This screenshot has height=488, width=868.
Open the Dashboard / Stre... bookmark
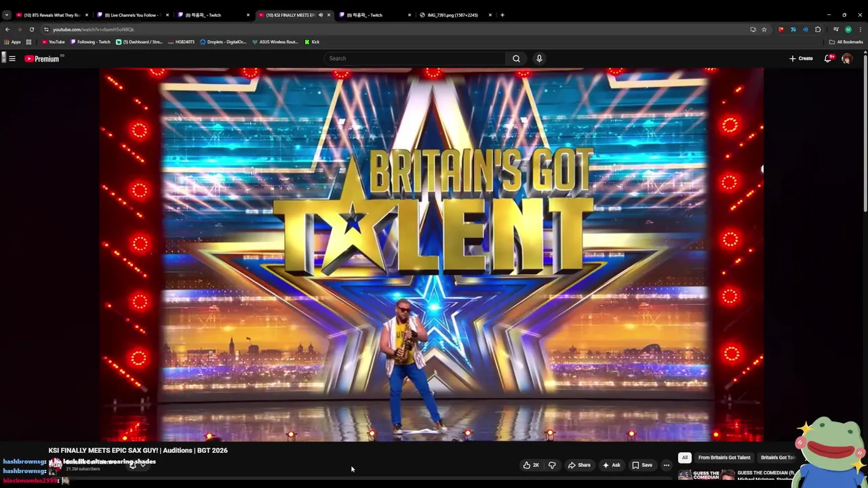point(139,42)
